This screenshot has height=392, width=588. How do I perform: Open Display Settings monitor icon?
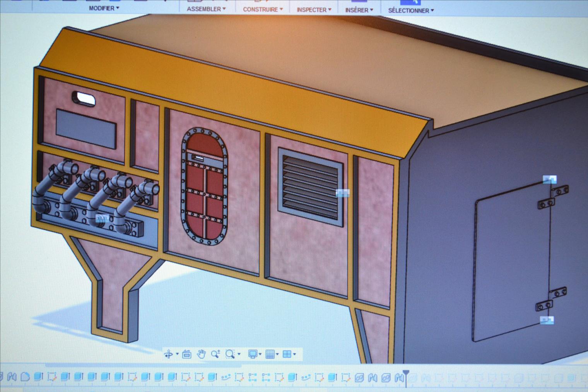click(x=253, y=354)
